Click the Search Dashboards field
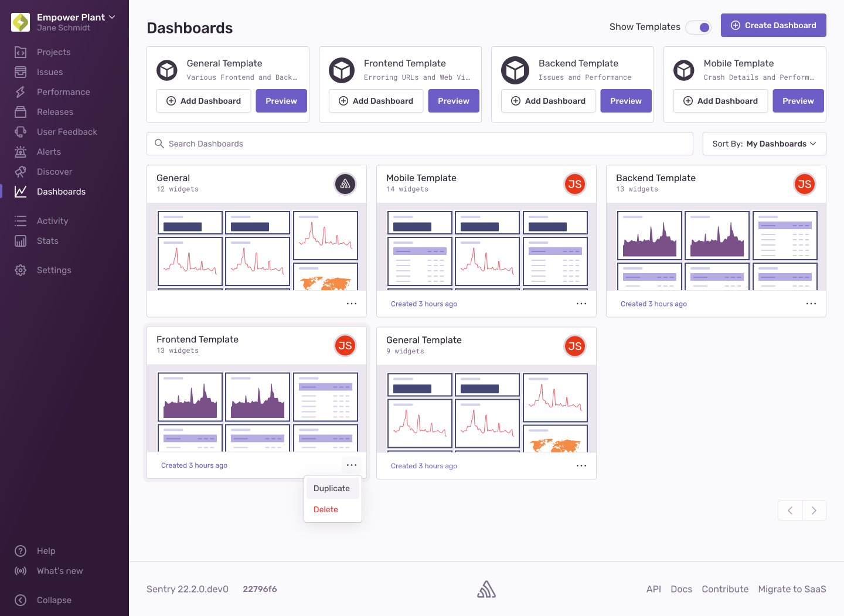Screen dimensions: 844x616 (x=419, y=144)
